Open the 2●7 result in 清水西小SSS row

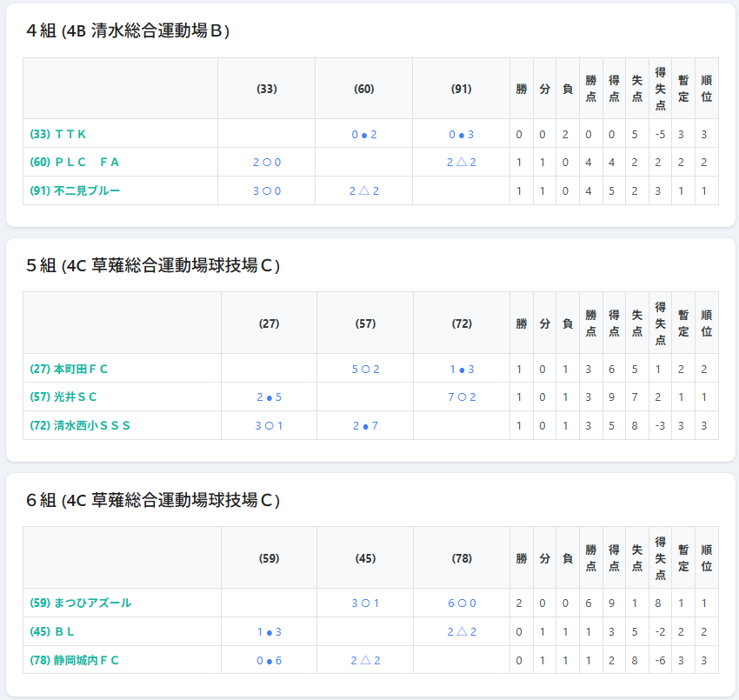(x=365, y=425)
